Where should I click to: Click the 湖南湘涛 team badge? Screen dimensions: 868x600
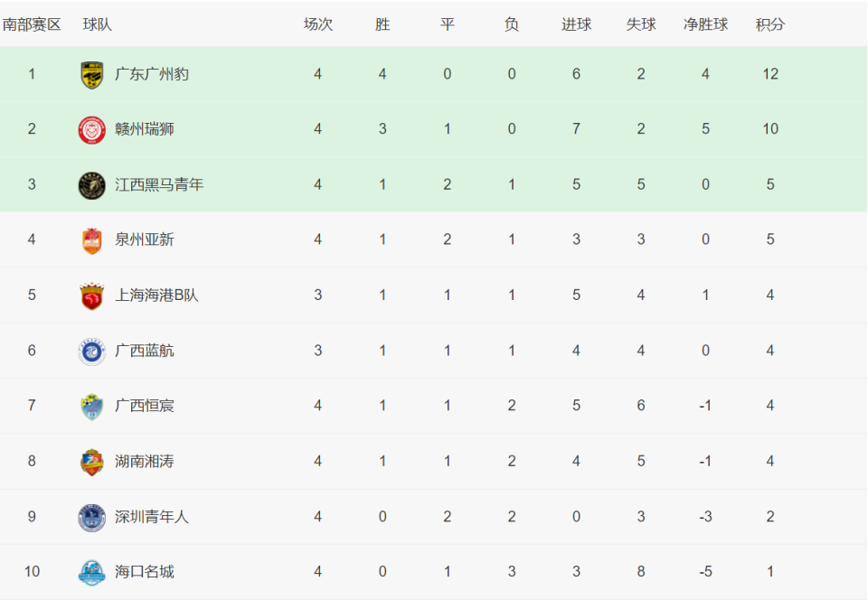91,462
